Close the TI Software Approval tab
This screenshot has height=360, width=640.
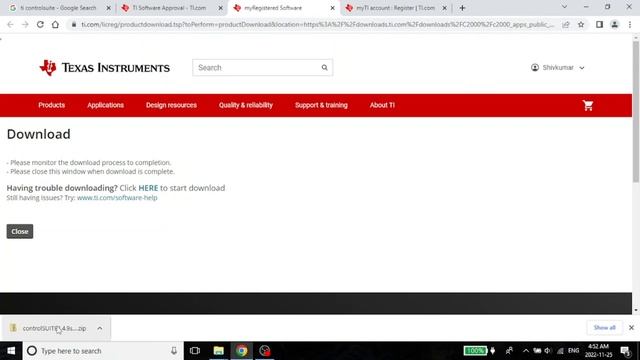coord(220,8)
